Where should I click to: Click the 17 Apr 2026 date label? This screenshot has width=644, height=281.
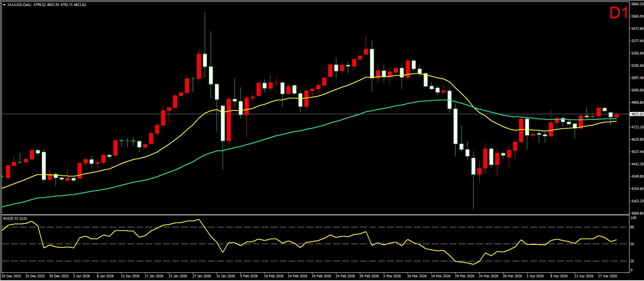coord(608,276)
